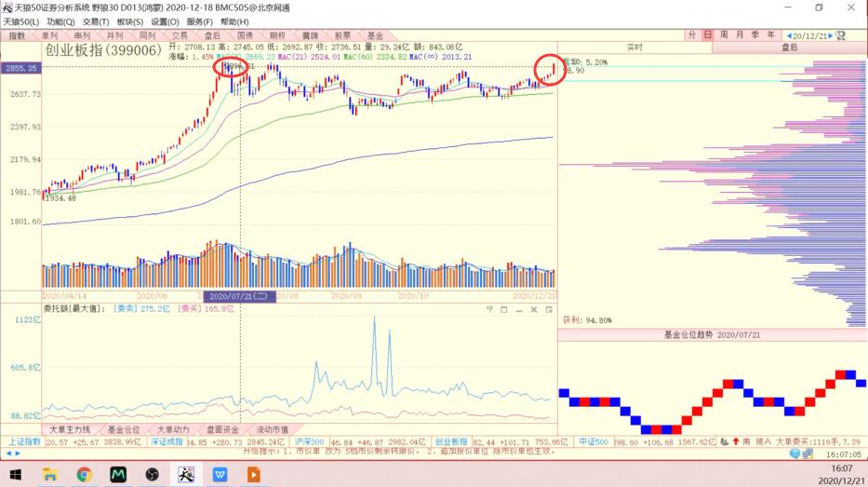Click 沪深300 in status bar
868x487 pixels.
point(310,441)
